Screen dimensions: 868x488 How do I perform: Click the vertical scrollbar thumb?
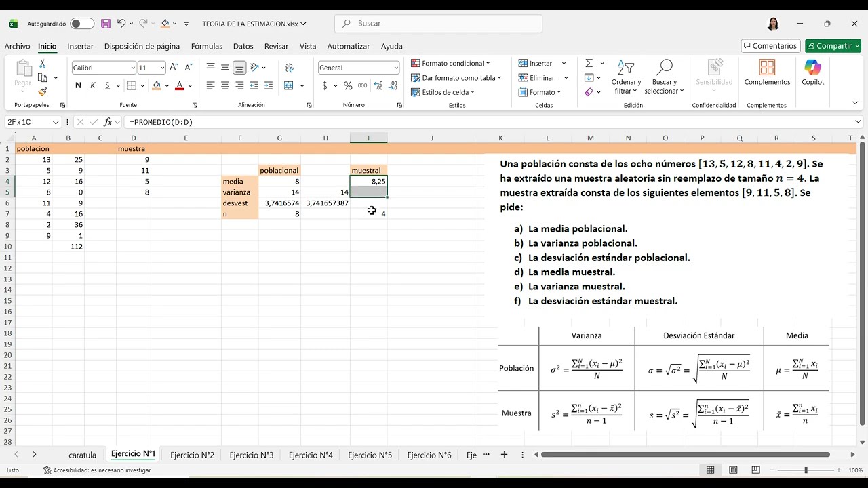coord(862,283)
